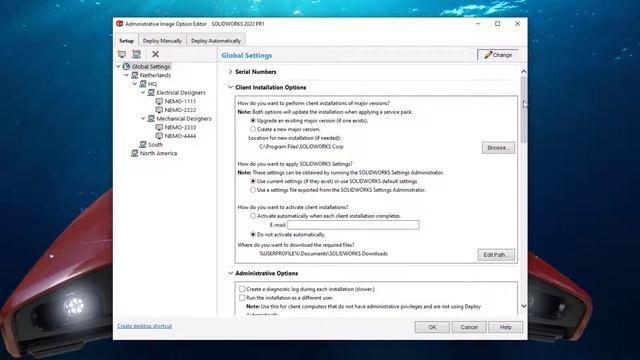
Task: Select Use current settings option
Action: click(x=253, y=181)
